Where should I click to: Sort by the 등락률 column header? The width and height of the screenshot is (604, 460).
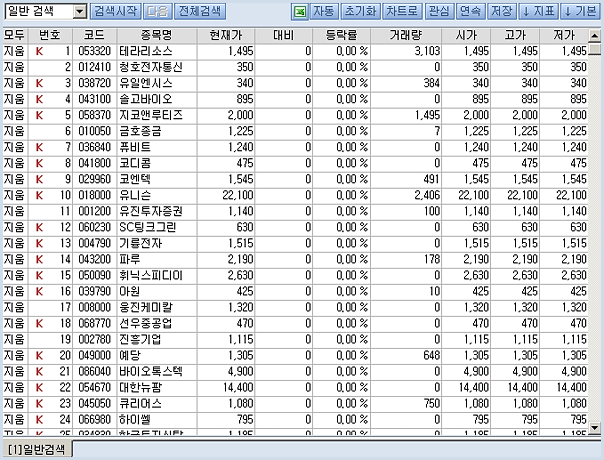pos(341,35)
